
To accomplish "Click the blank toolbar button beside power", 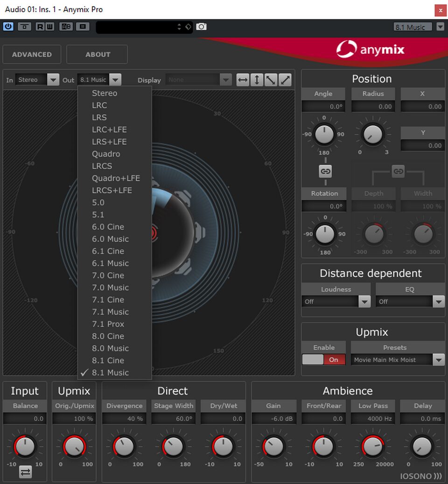I will (24, 27).
